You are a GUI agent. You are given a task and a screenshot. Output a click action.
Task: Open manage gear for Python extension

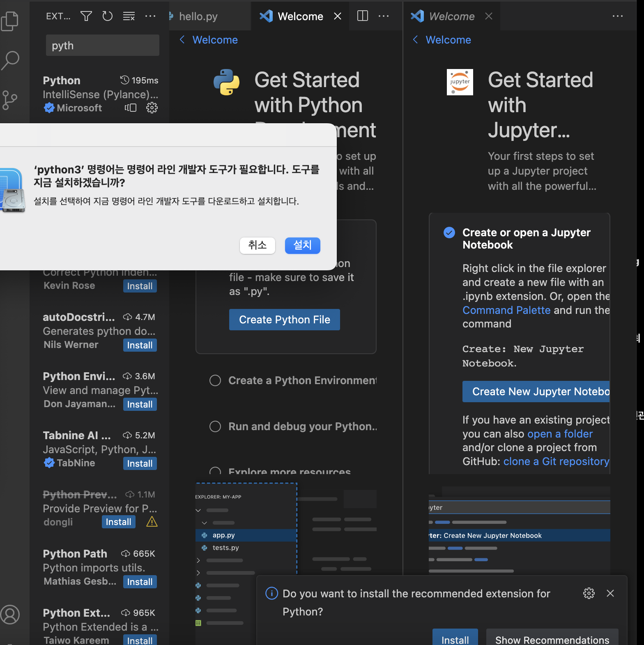click(x=152, y=108)
